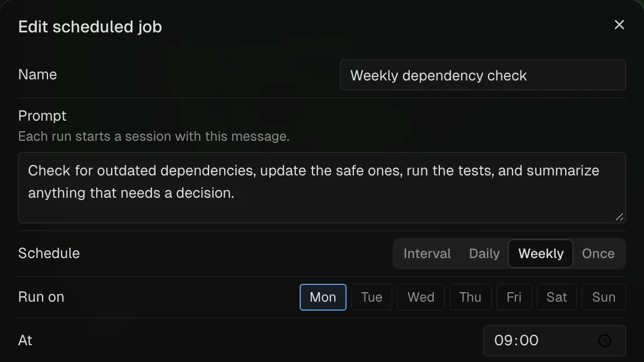Toggle the Fri day button
644x362 pixels.
coord(514,297)
